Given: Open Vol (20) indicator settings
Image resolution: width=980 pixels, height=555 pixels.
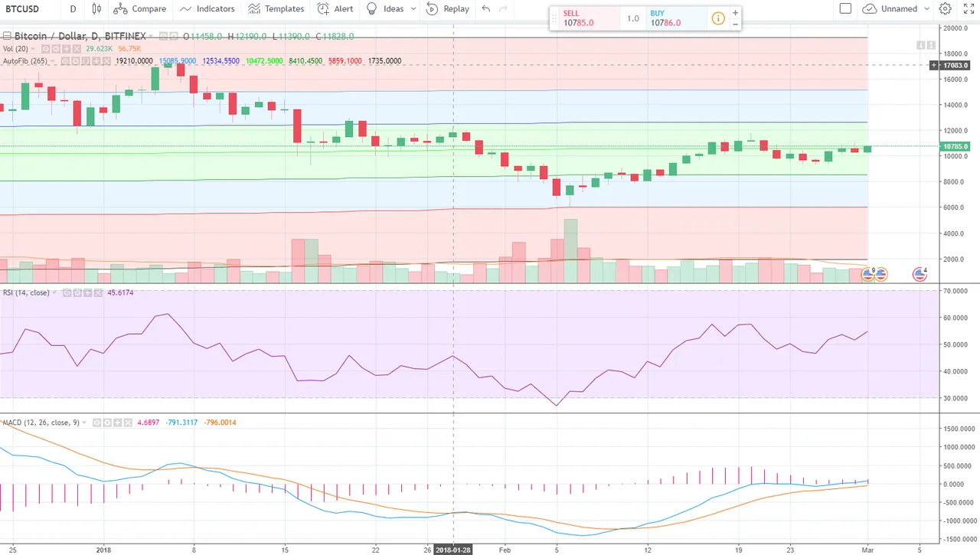Looking at the screenshot, I should pyautogui.click(x=56, y=49).
